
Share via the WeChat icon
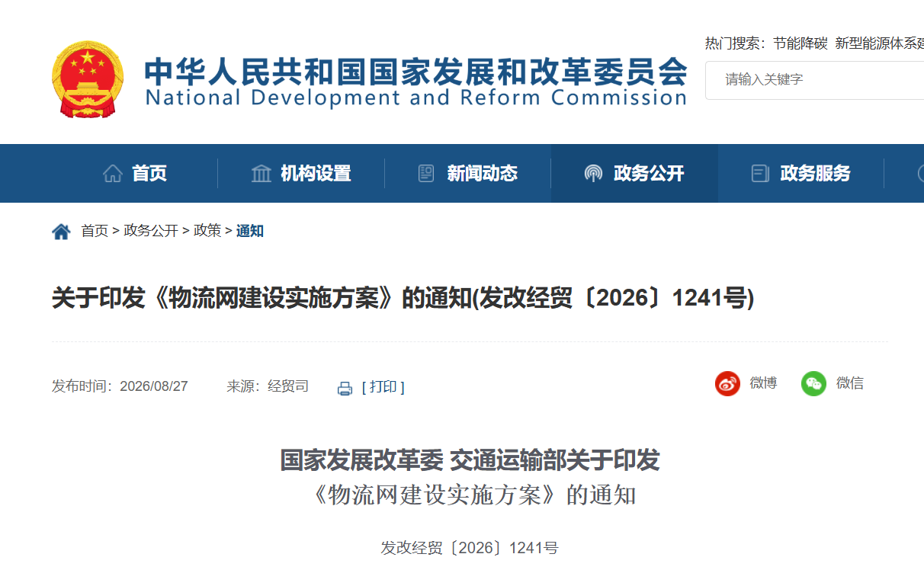tap(813, 383)
